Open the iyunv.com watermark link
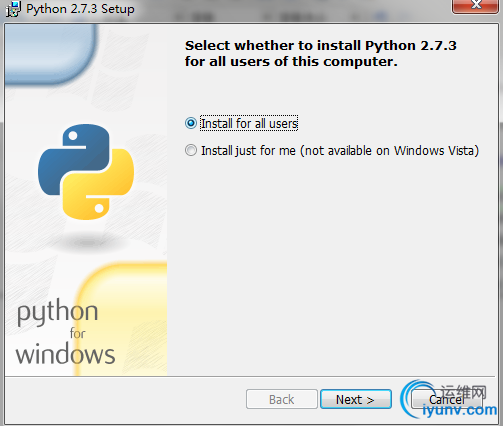Image resolution: width=503 pixels, height=426 pixels. 459,410
